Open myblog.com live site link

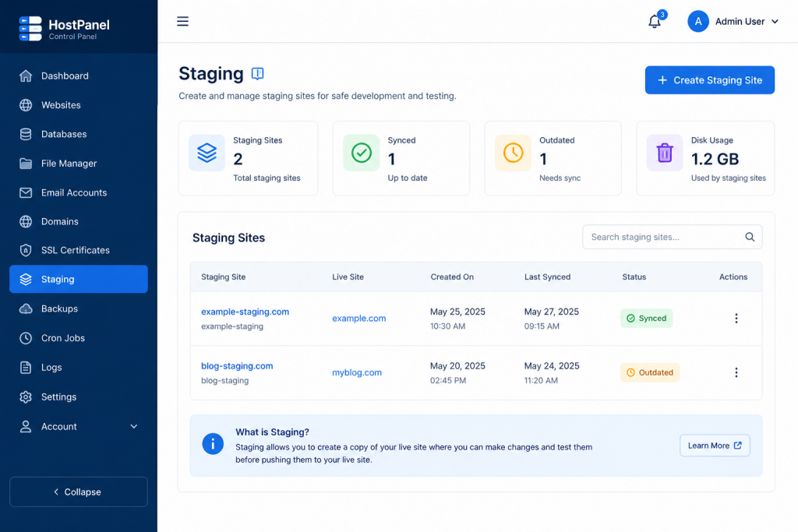click(357, 373)
